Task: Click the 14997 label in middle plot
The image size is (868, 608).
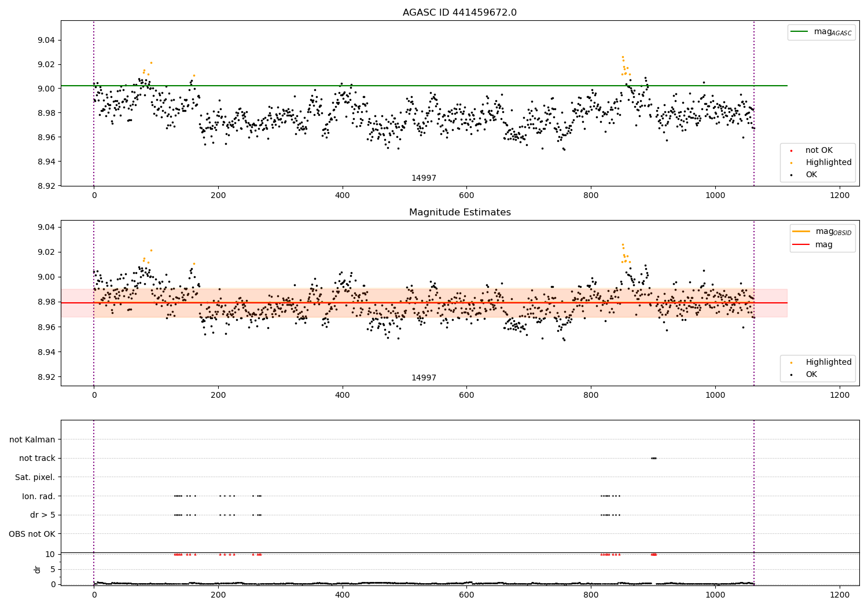Action: 424,378
